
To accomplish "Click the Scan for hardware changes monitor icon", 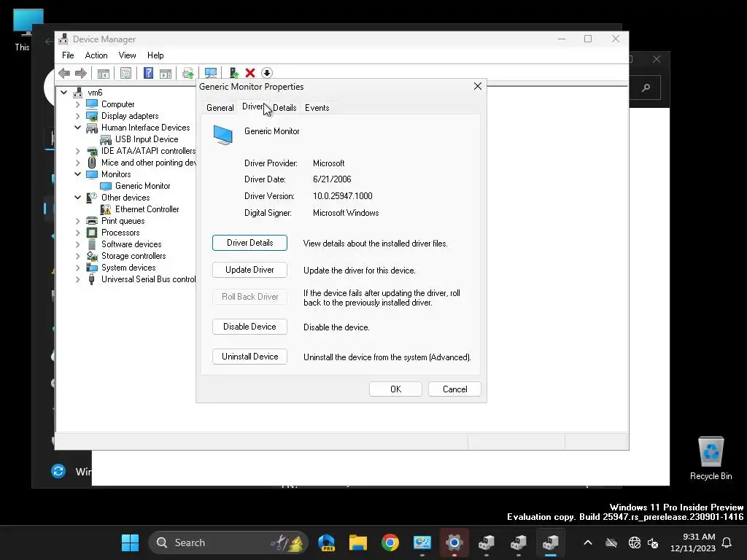I will click(211, 73).
